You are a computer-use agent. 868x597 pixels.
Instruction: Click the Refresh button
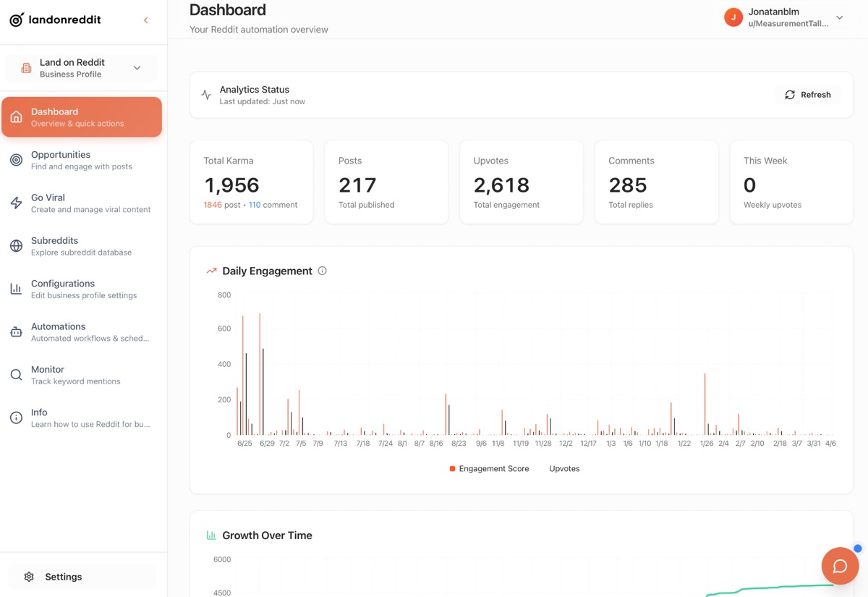pyautogui.click(x=807, y=95)
